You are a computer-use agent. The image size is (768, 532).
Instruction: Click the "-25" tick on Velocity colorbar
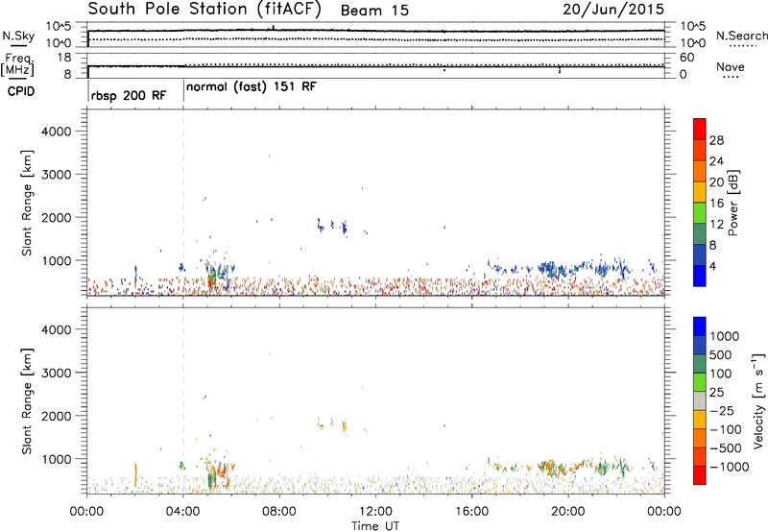click(x=722, y=410)
